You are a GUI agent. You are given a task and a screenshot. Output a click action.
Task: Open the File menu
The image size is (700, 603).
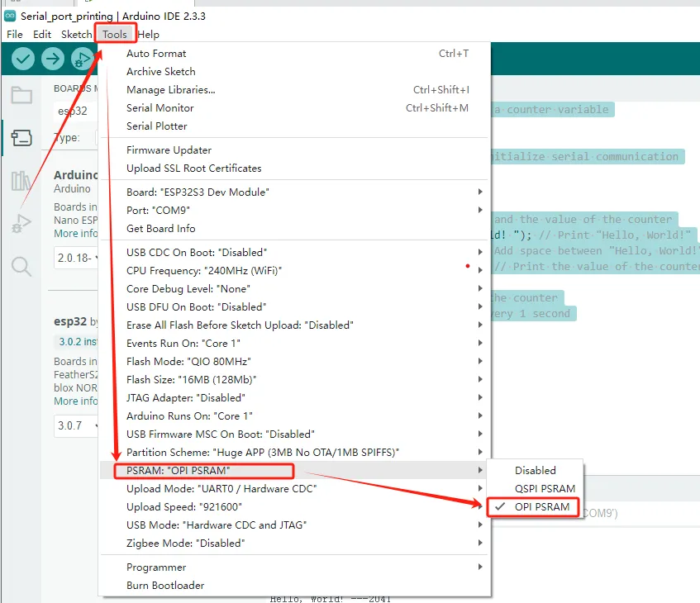[15, 35]
